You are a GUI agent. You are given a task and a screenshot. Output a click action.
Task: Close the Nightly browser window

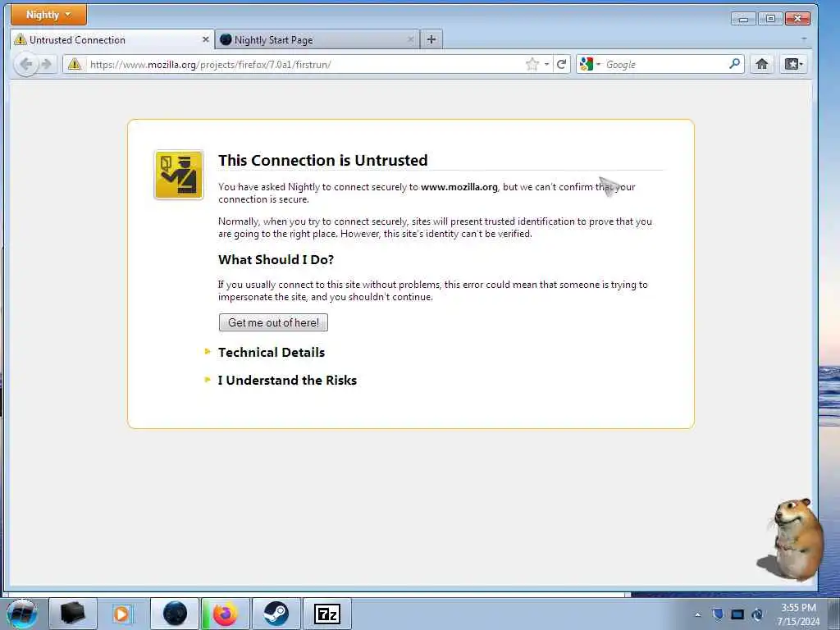pos(797,19)
